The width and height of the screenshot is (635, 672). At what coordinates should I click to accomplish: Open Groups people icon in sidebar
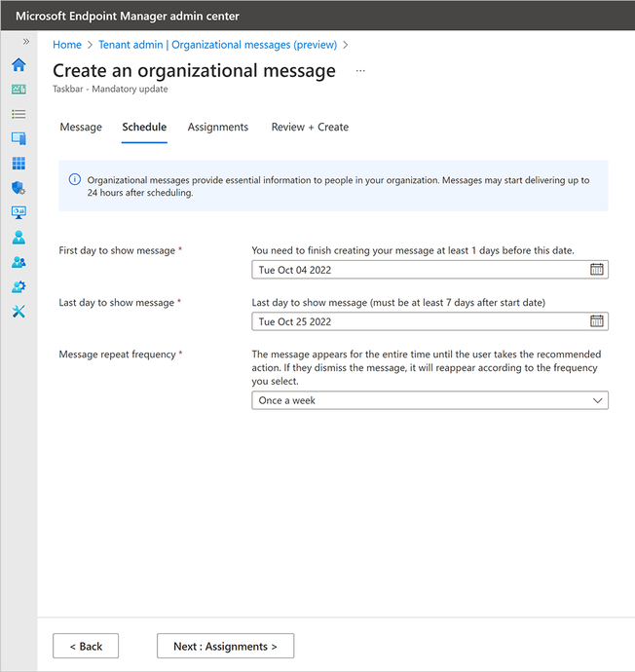click(19, 262)
